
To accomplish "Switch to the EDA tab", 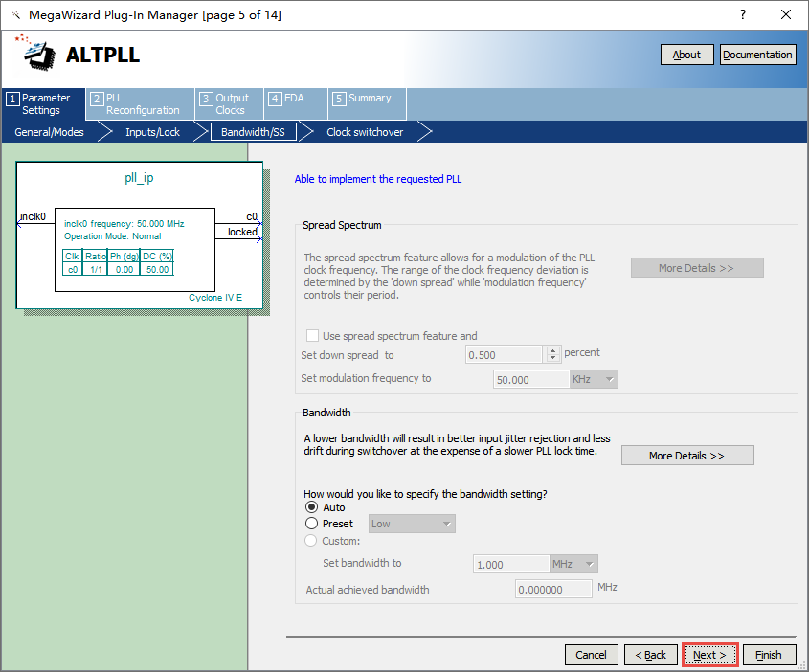I will tap(296, 104).
